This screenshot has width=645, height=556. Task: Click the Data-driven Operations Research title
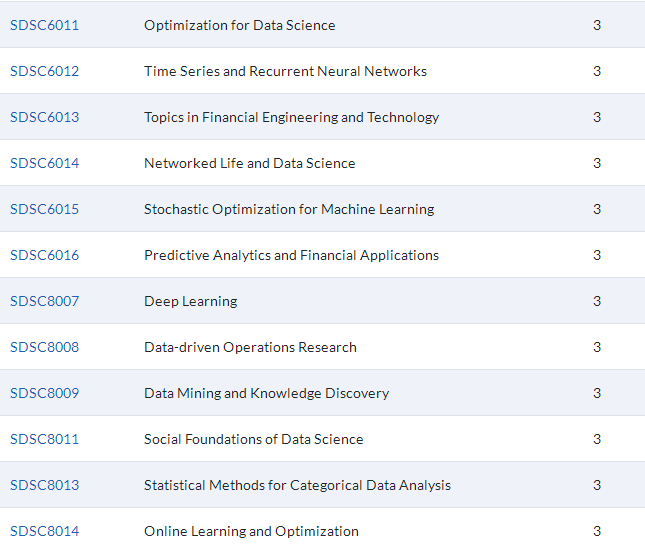point(250,348)
